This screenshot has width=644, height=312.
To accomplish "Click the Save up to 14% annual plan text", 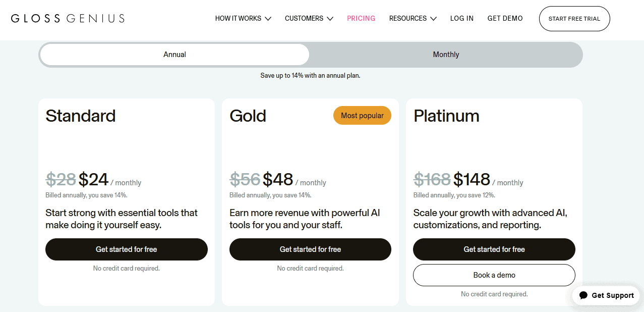I will [x=310, y=75].
